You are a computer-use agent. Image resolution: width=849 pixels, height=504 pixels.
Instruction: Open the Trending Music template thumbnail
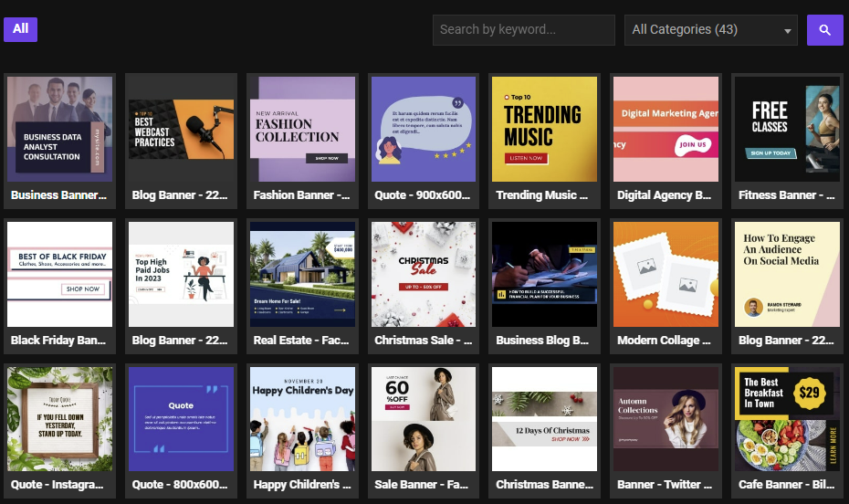[544, 129]
